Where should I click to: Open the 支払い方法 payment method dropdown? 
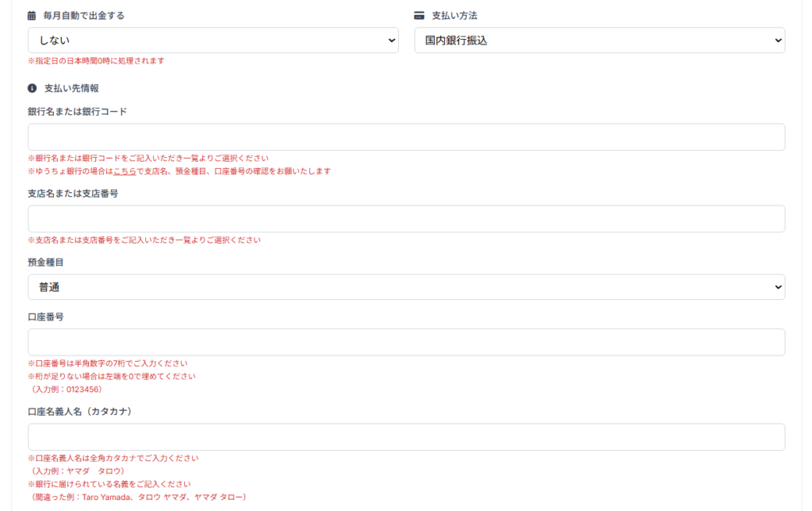(x=599, y=40)
